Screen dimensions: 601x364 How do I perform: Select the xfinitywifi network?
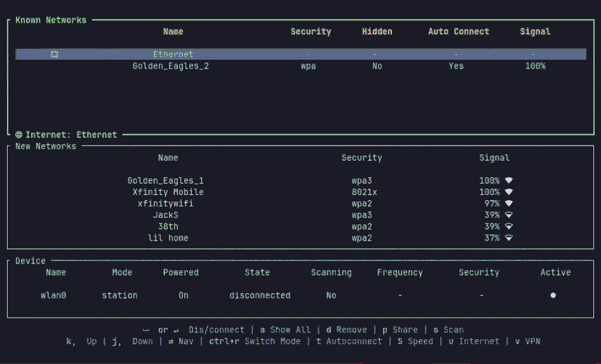[166, 203]
